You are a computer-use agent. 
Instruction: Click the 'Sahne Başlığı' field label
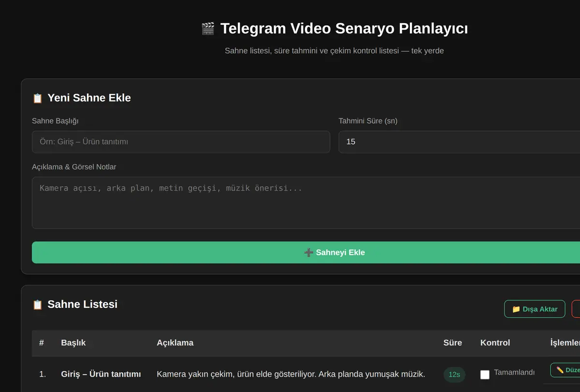pos(55,121)
